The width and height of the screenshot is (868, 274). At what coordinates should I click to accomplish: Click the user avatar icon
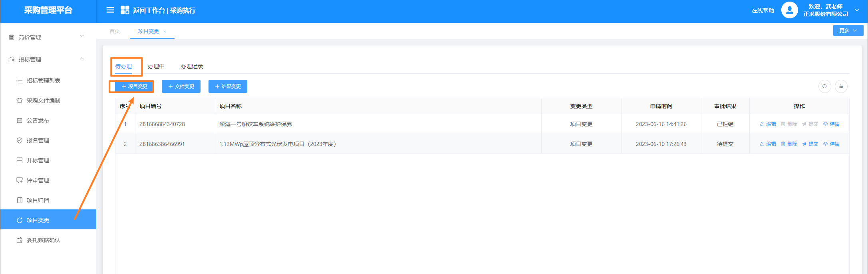(789, 10)
